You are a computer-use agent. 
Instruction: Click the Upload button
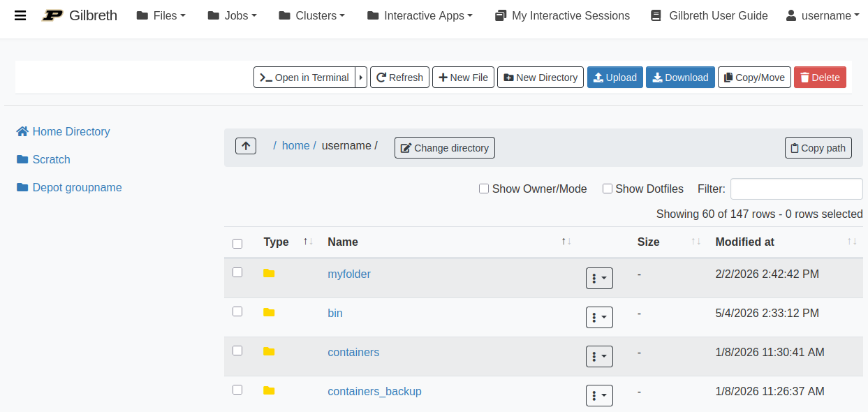(615, 78)
